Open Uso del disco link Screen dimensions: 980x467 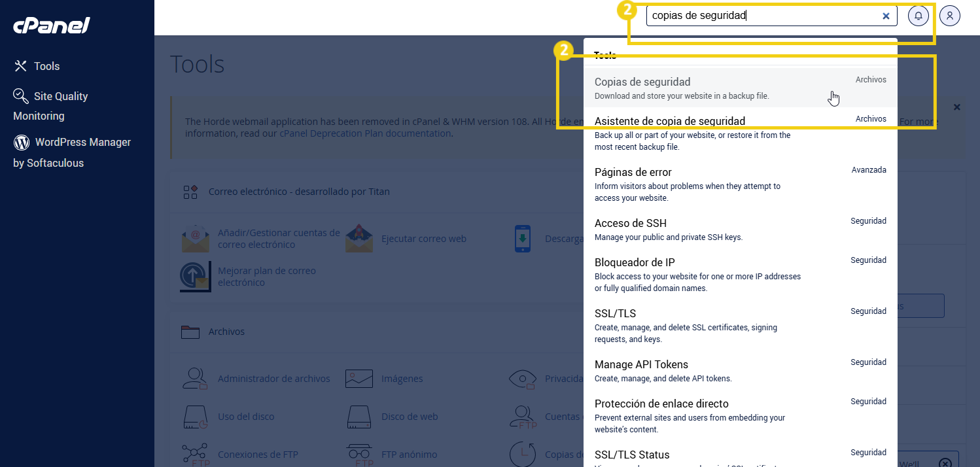pyautogui.click(x=246, y=417)
